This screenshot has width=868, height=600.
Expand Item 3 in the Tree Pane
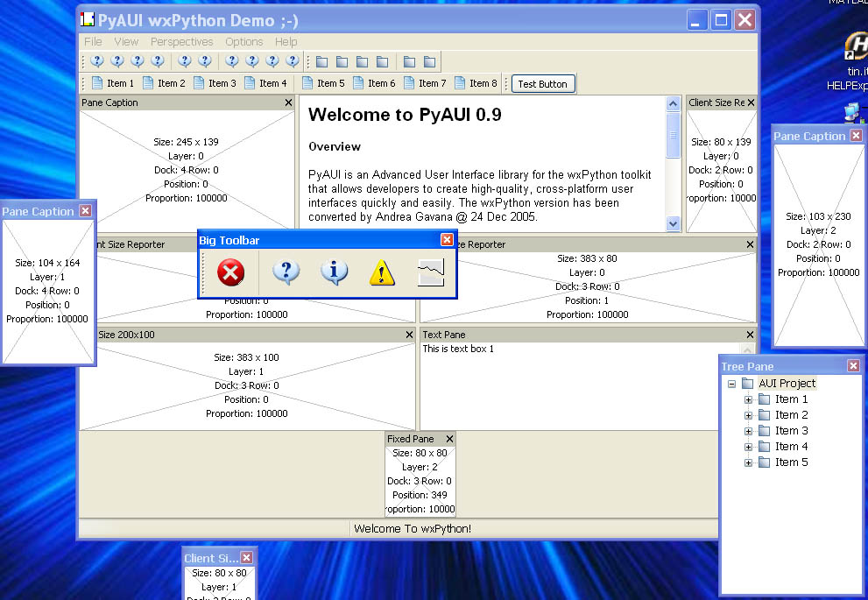[748, 431]
